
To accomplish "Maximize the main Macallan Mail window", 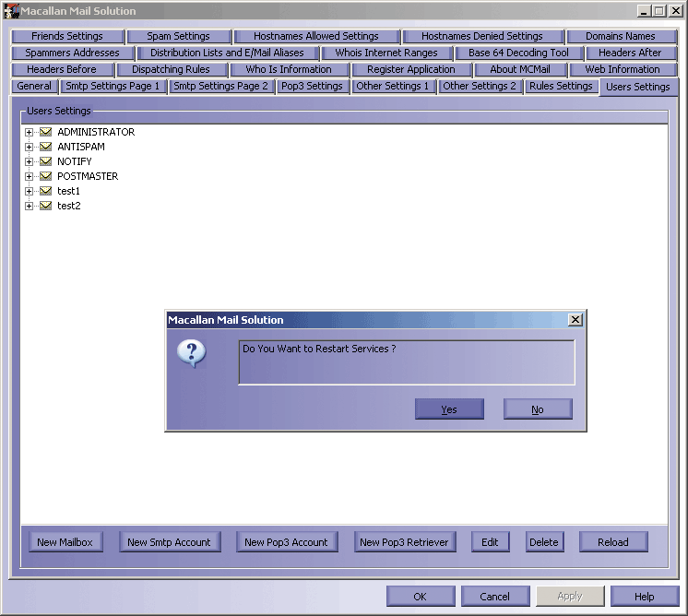I will coord(659,11).
